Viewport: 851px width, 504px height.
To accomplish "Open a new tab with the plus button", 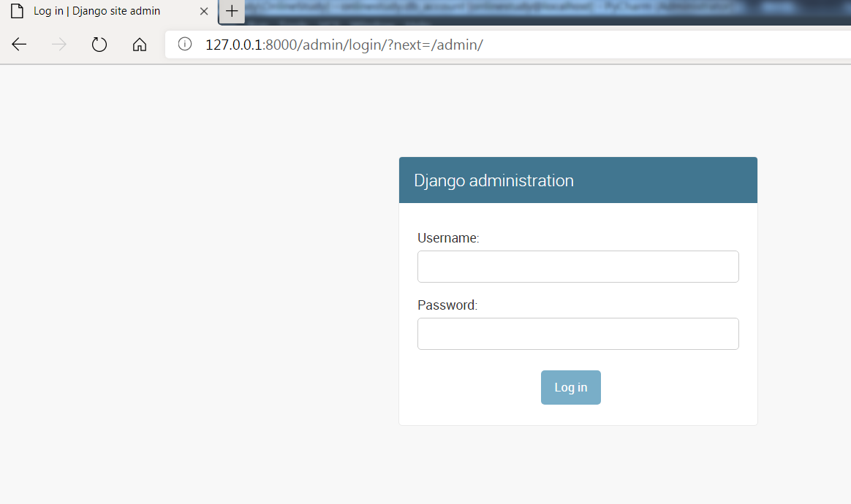I will tap(232, 11).
